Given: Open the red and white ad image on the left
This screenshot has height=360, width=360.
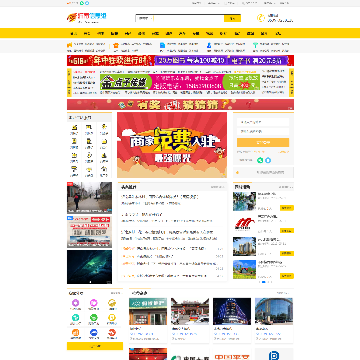Looking at the screenshot, I should click(x=89, y=232).
